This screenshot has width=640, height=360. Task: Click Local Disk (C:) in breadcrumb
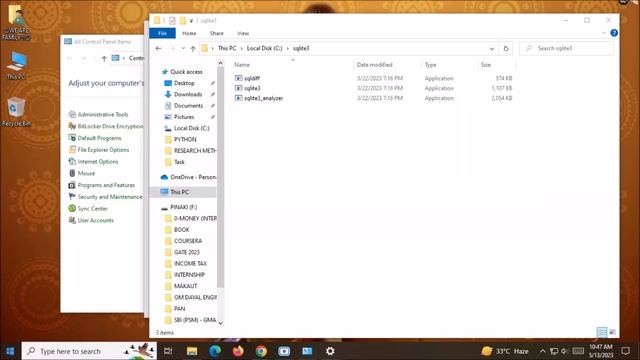[x=264, y=48]
